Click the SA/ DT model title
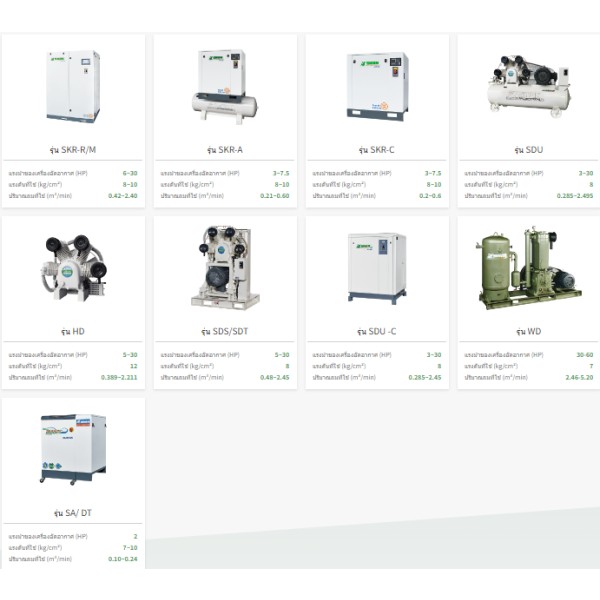 point(73,513)
